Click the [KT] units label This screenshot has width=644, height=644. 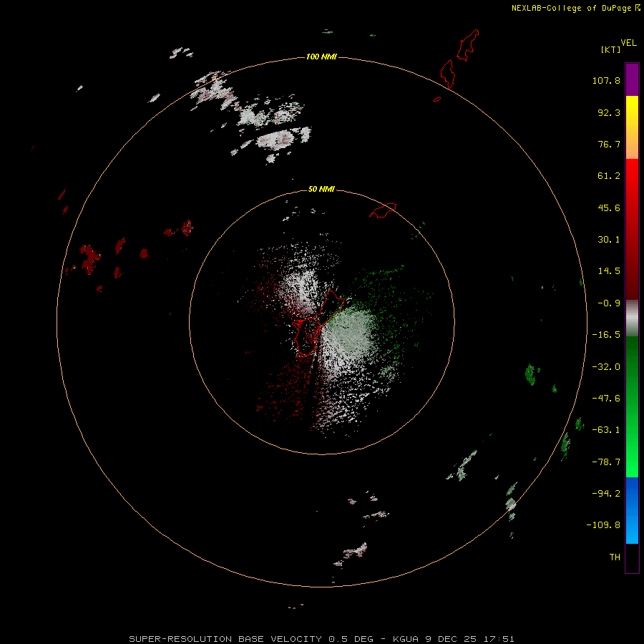pyautogui.click(x=611, y=49)
